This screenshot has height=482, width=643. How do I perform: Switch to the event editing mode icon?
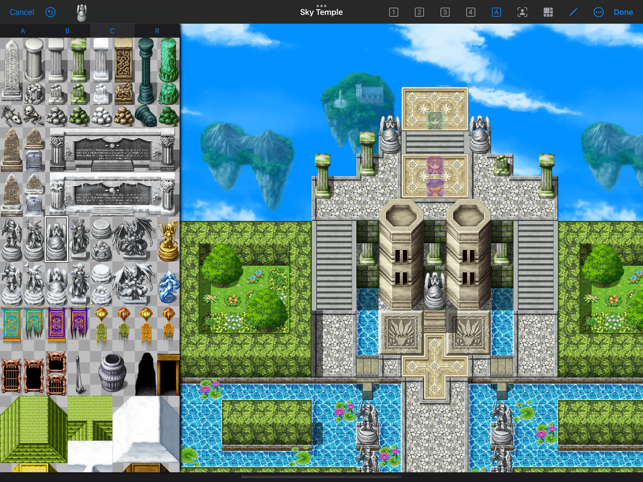[x=522, y=12]
